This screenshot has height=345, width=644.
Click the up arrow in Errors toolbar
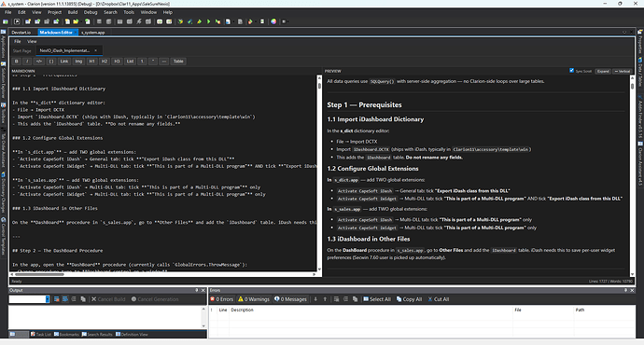coord(325,299)
